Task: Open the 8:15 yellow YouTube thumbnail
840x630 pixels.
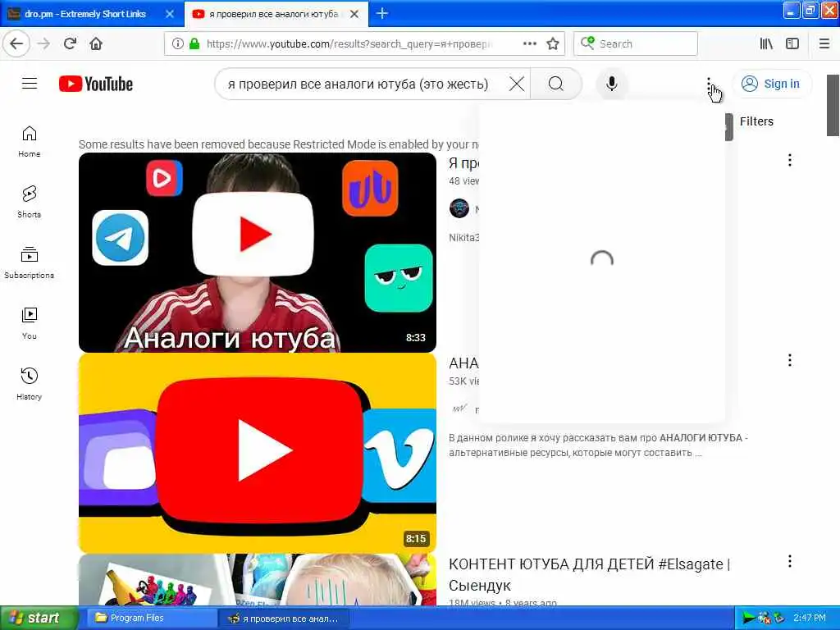Action: (x=257, y=453)
